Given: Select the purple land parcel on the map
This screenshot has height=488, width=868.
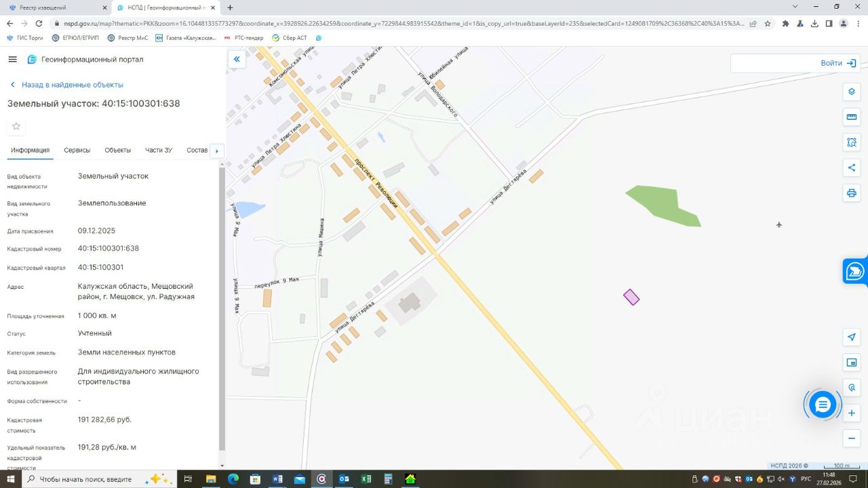Looking at the screenshot, I should pyautogui.click(x=631, y=297).
